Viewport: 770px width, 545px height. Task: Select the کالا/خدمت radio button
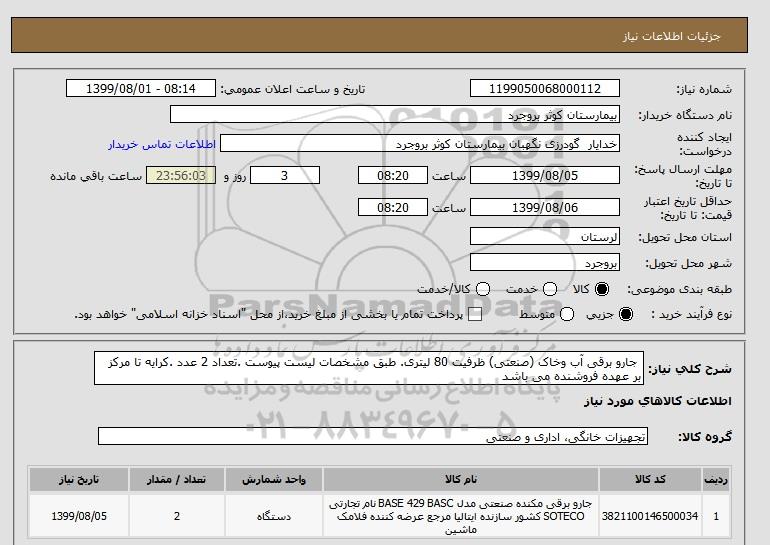coord(483,289)
